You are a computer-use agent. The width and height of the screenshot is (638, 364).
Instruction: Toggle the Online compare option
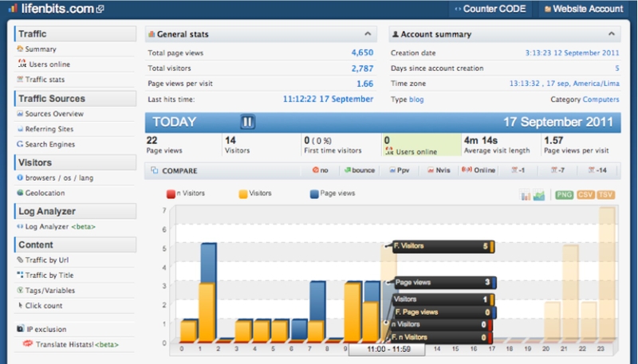pyautogui.click(x=478, y=170)
